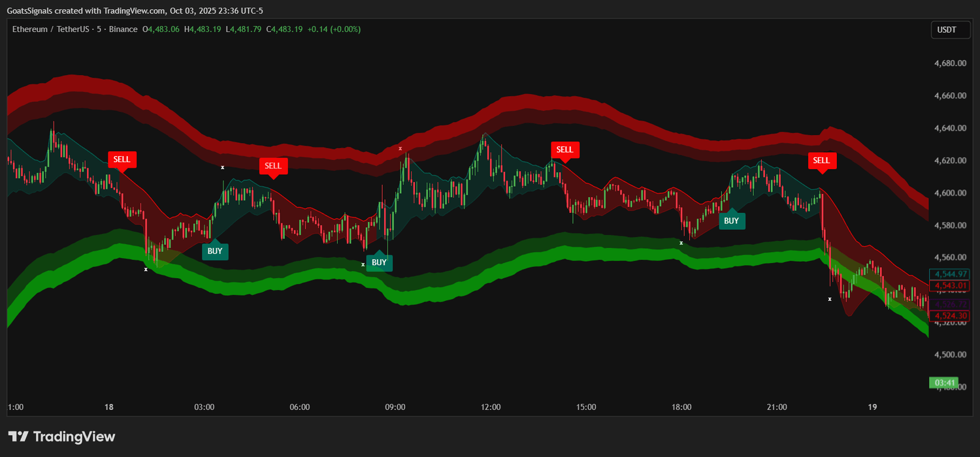Click the 18 date label on time axis
The width and height of the screenshot is (980, 457).
coord(109,407)
